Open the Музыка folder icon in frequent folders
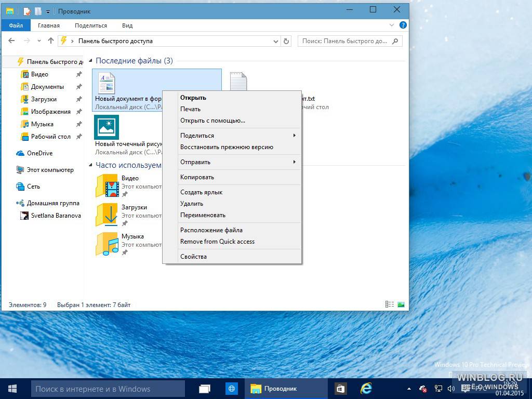The image size is (532, 399). [107, 244]
